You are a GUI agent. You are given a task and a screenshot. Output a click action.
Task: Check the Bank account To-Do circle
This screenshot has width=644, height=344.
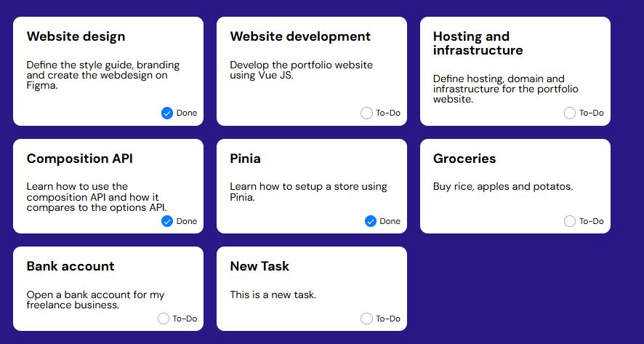tap(164, 319)
